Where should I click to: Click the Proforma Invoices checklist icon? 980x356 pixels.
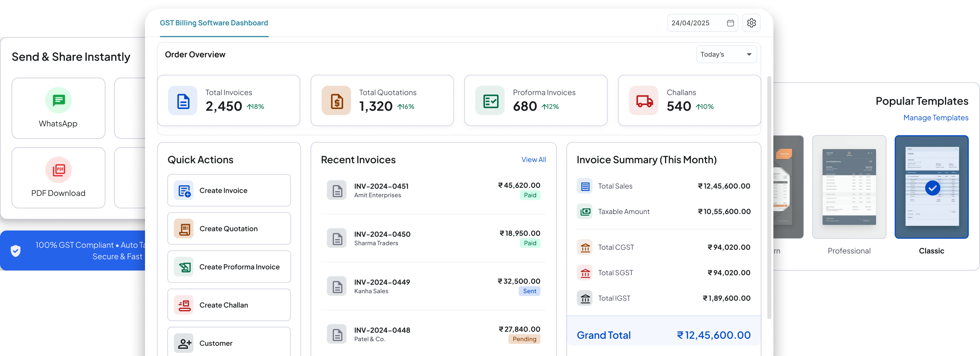[490, 101]
